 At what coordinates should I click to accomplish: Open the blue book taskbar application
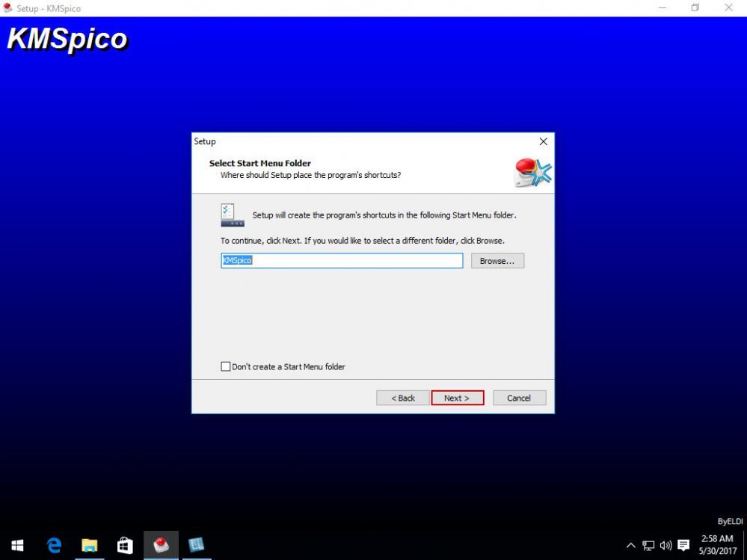[x=196, y=545]
